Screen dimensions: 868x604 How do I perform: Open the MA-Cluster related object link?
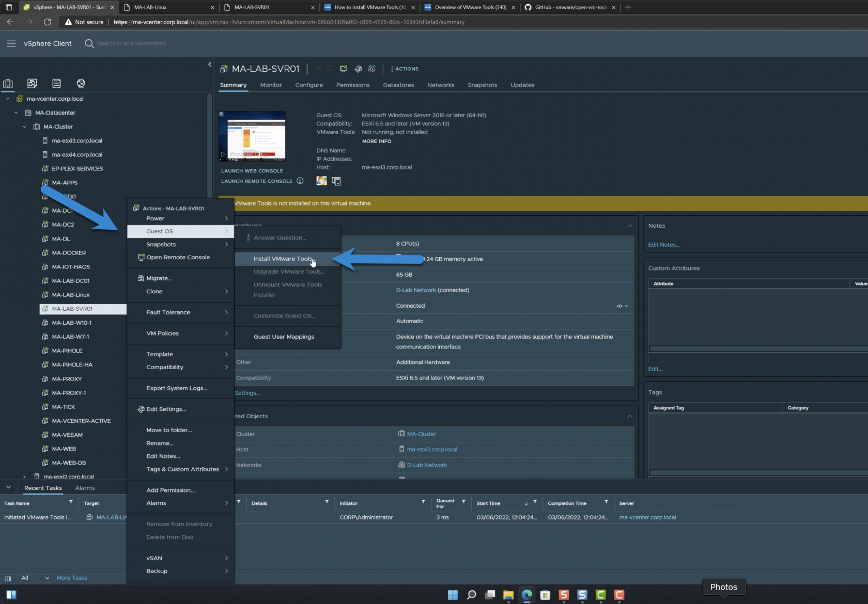[422, 434]
